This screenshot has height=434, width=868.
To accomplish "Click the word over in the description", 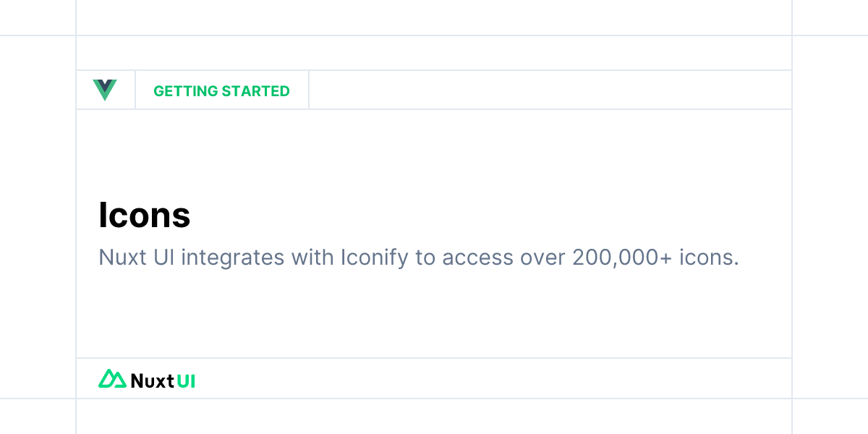I will point(542,259).
